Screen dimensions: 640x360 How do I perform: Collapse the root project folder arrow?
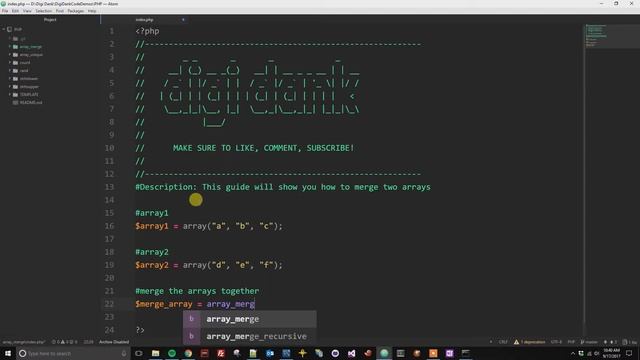pyautogui.click(x=4, y=29)
